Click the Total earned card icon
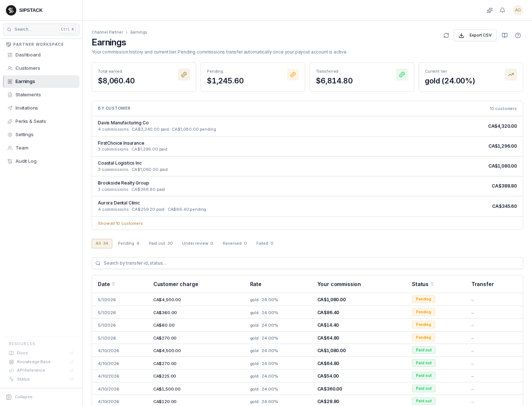The width and height of the screenshot is (532, 406). (x=184, y=75)
